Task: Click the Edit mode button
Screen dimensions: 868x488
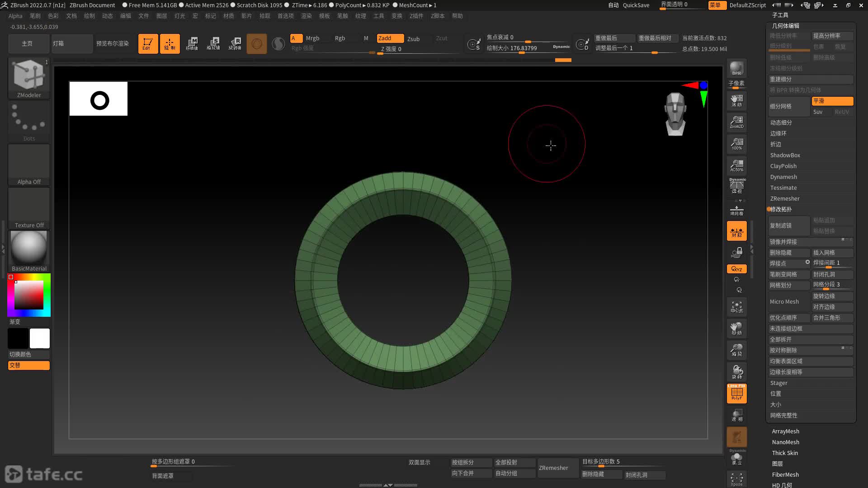Action: (x=148, y=44)
